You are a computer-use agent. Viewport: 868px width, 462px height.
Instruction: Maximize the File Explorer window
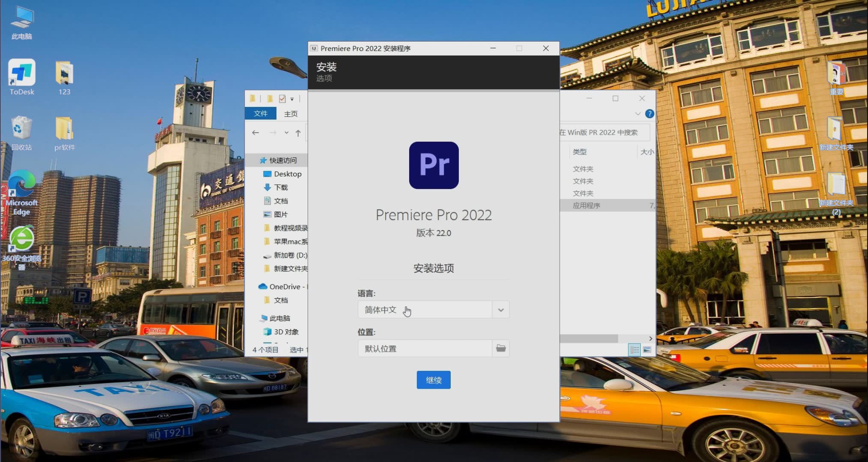pyautogui.click(x=615, y=98)
